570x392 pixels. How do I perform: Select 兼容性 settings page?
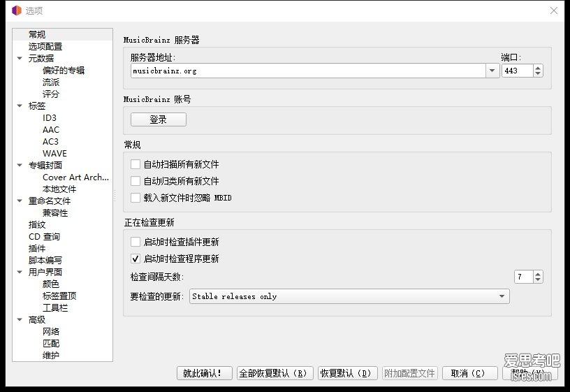(55, 212)
